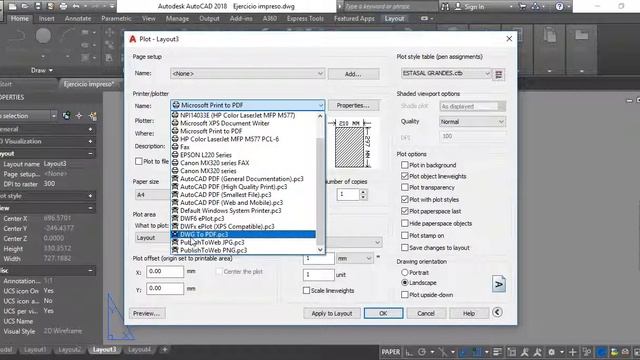Switch to the Layout4 tab
This screenshot has width=640, height=360.
(x=139, y=350)
